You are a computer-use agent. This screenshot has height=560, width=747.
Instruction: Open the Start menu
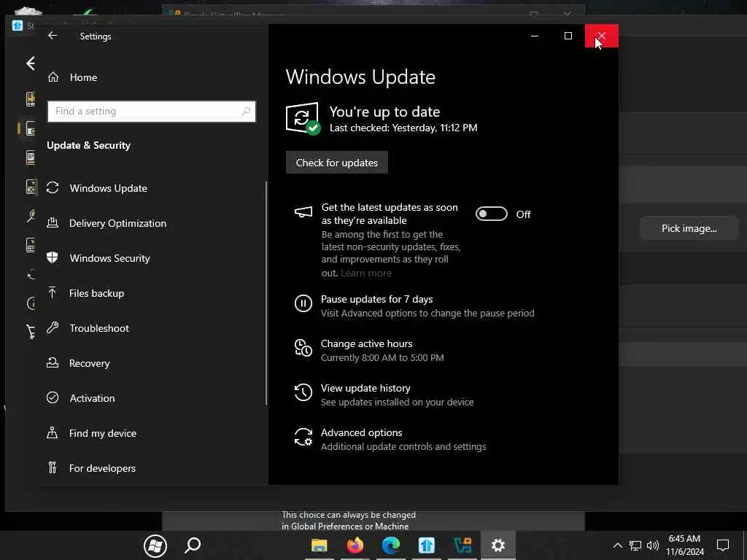tap(155, 545)
